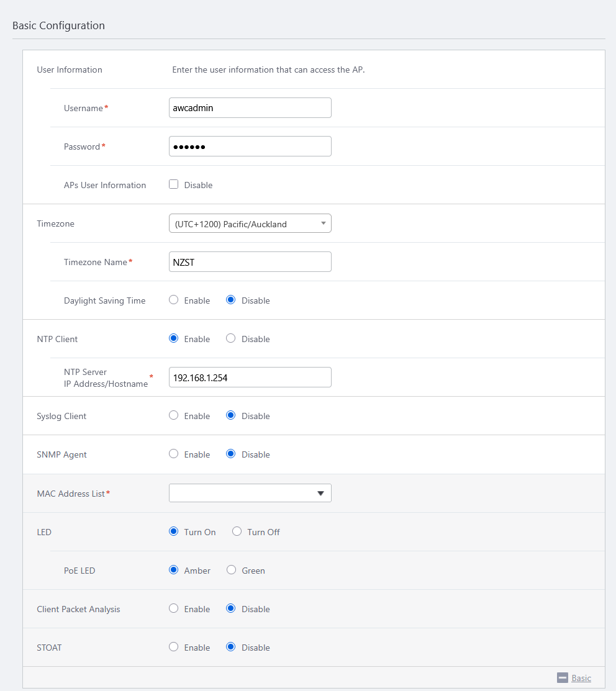Click the collapse icon beside Basic link
The image size is (616, 691).
[x=563, y=678]
